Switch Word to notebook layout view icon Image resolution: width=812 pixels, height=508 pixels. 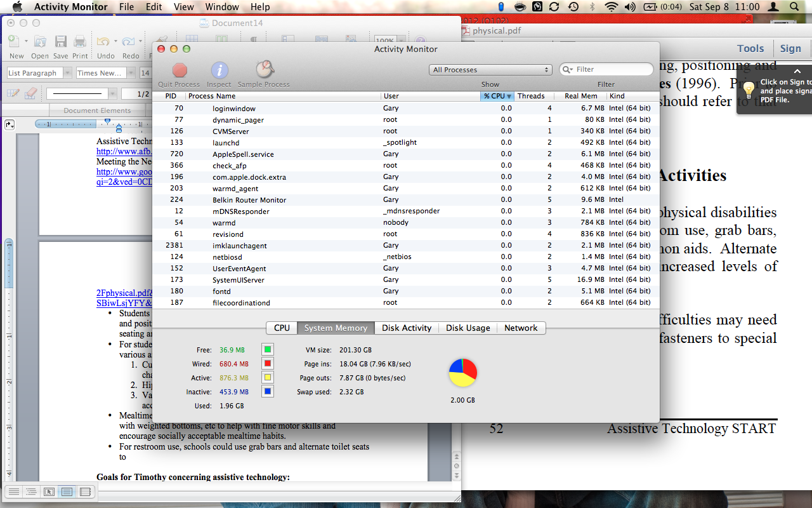(85, 491)
